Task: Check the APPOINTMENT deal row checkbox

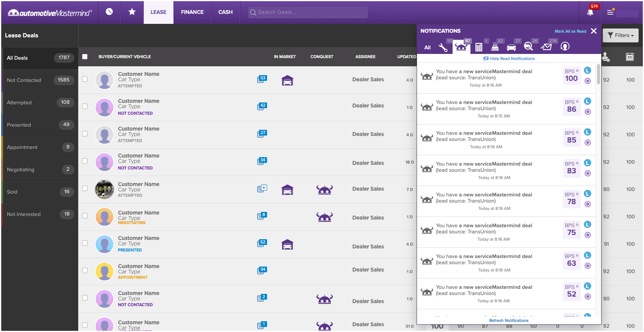Action: [85, 270]
